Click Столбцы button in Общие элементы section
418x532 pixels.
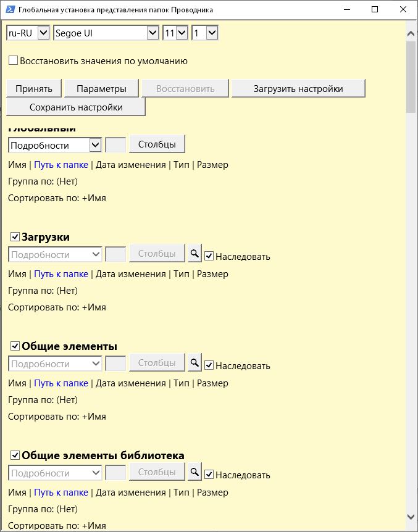157,362
